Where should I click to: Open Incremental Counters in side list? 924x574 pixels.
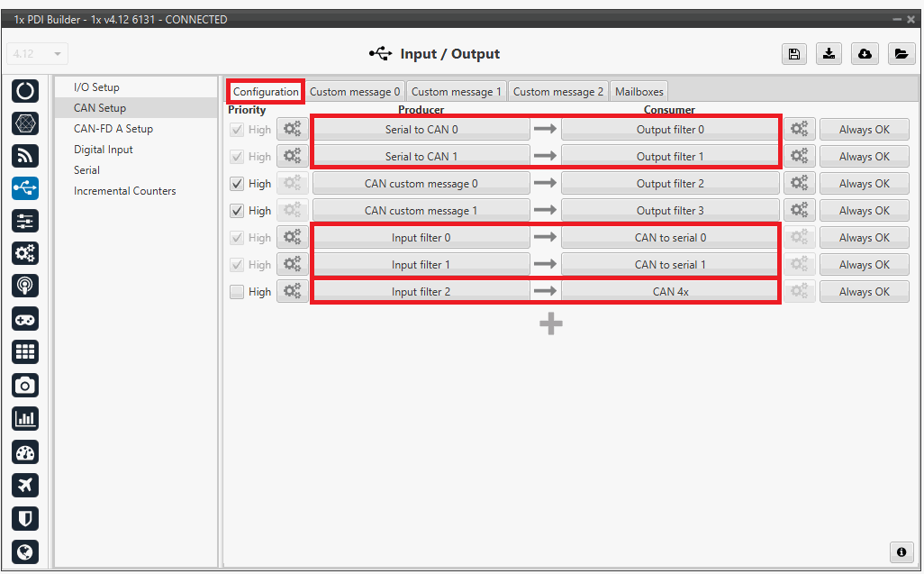tap(125, 191)
